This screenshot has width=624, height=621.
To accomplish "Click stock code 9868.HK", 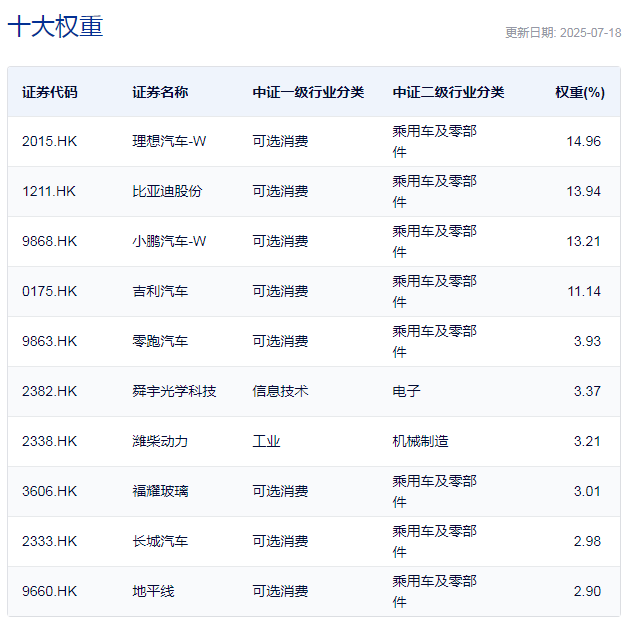I will pyautogui.click(x=49, y=241).
